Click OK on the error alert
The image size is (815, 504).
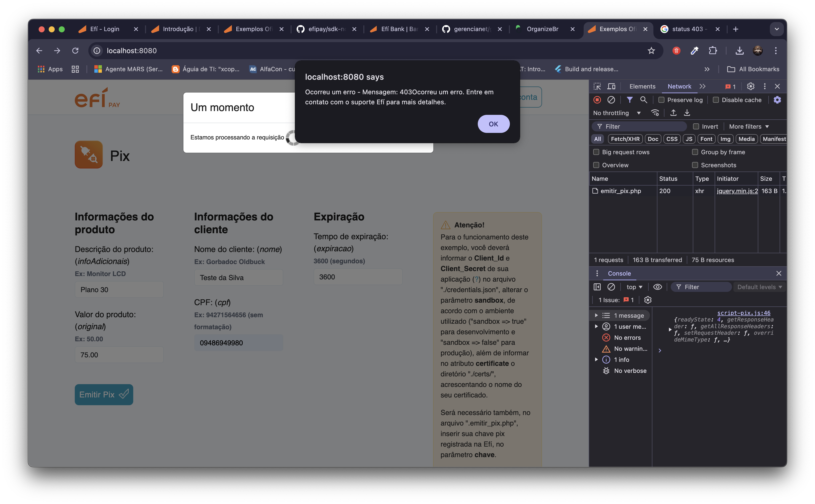494,124
